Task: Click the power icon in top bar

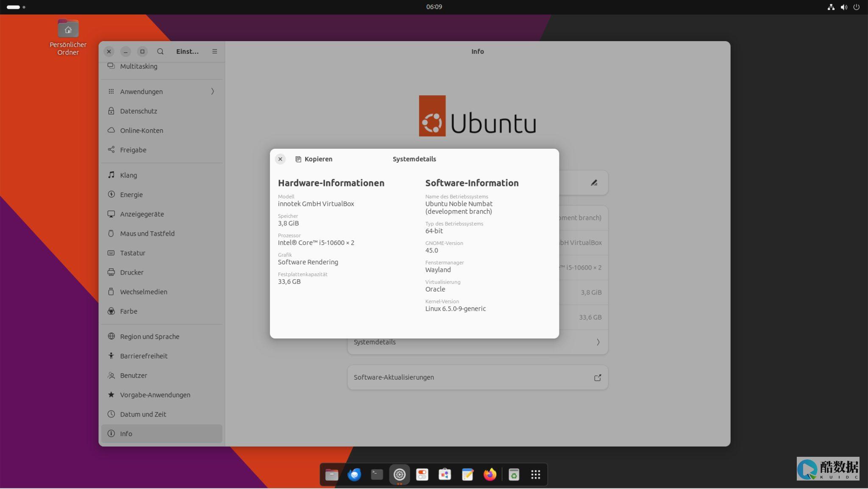Action: tap(857, 7)
